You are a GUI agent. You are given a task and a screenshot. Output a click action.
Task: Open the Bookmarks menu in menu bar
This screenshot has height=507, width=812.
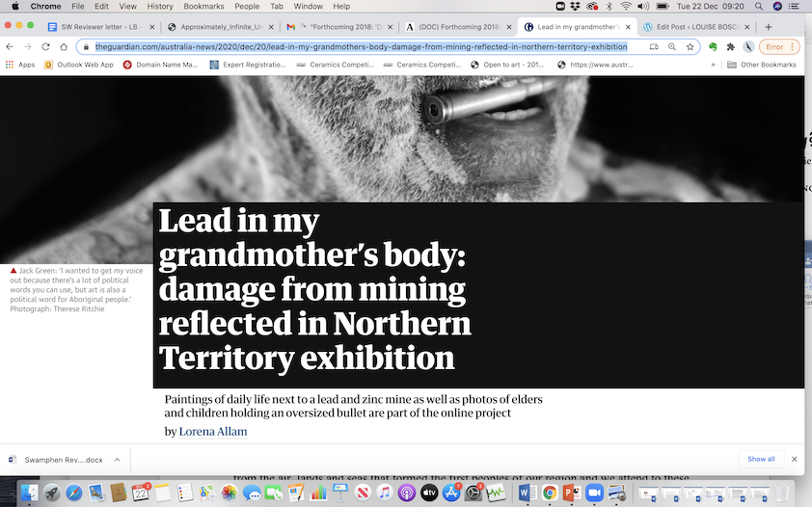click(x=203, y=7)
